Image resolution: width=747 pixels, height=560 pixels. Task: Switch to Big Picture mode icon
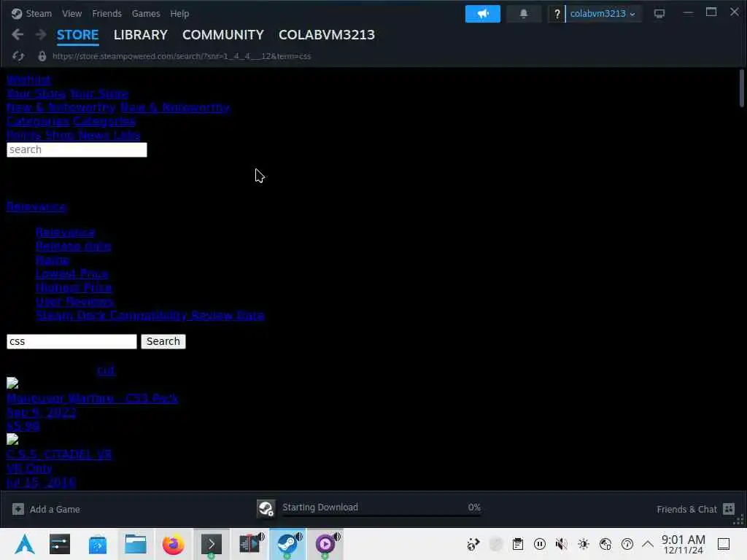tap(659, 13)
